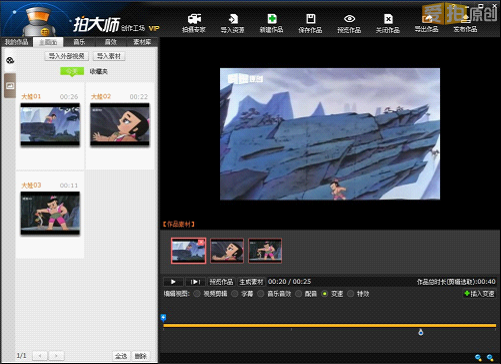Click the picture icon in left sidebar strip
501x364 pixels.
click(x=10, y=86)
